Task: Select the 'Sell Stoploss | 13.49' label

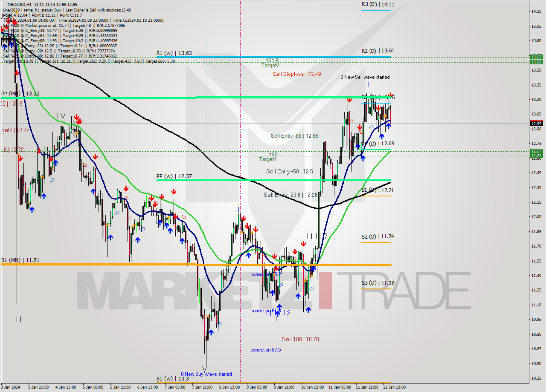Action: [297, 74]
